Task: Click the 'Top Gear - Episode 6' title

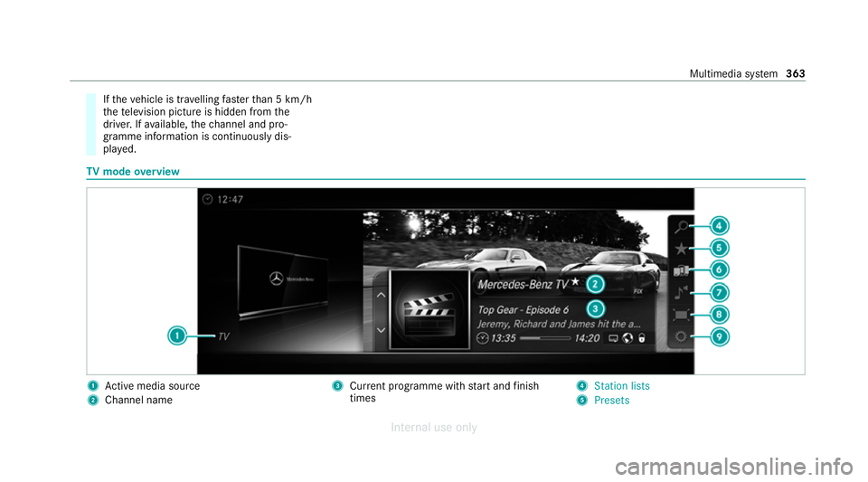Action: 524,310
